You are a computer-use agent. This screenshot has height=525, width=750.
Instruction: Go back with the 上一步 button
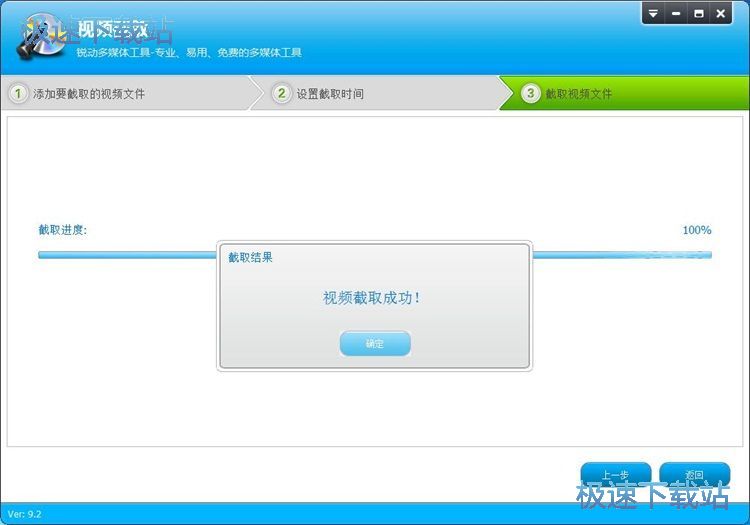coord(616,474)
